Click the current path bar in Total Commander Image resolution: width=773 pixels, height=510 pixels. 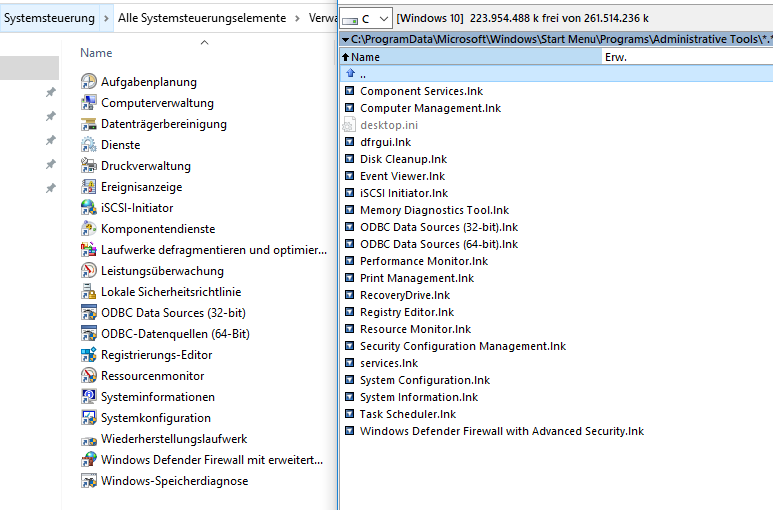[556, 39]
